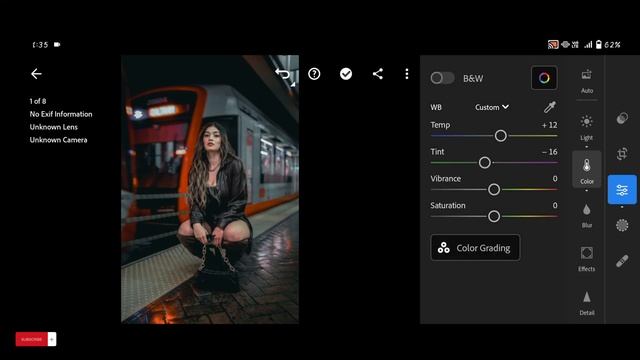Open the help question mark icon
The height and width of the screenshot is (360, 640).
click(x=314, y=74)
